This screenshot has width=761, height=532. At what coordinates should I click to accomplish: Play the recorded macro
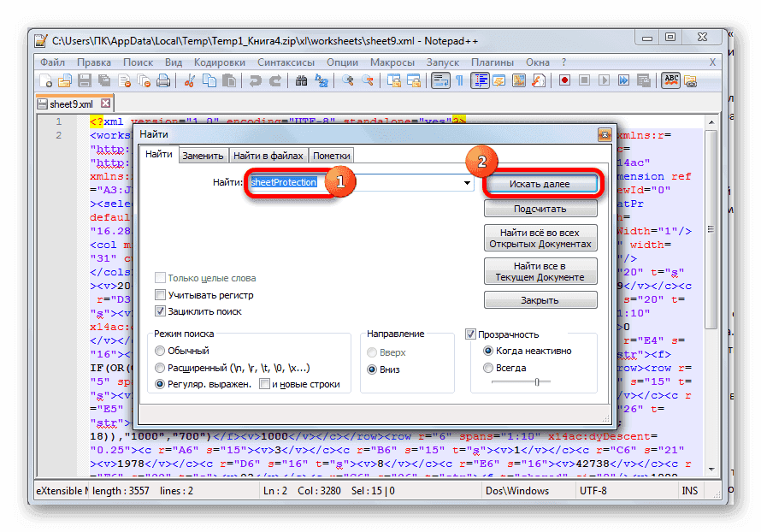click(x=604, y=80)
